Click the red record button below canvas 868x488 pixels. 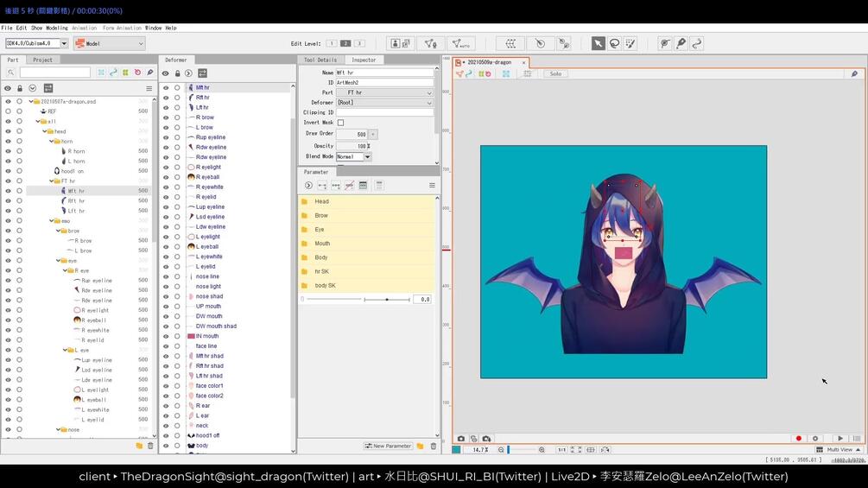[798, 439]
